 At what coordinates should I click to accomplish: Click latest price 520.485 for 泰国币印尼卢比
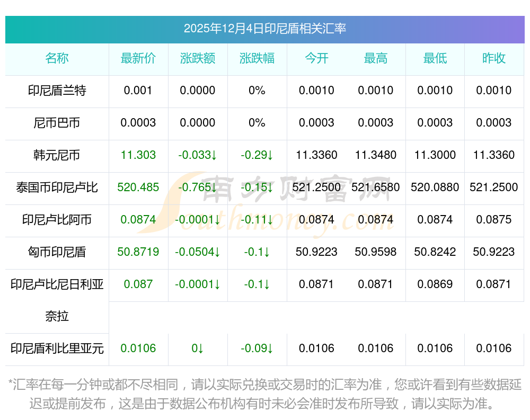pyautogui.click(x=138, y=187)
